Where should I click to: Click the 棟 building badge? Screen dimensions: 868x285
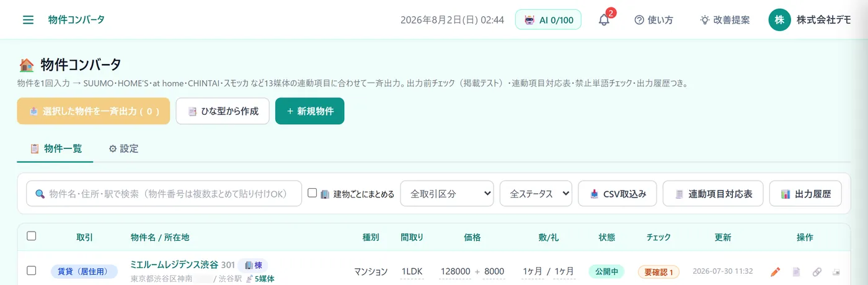click(253, 265)
